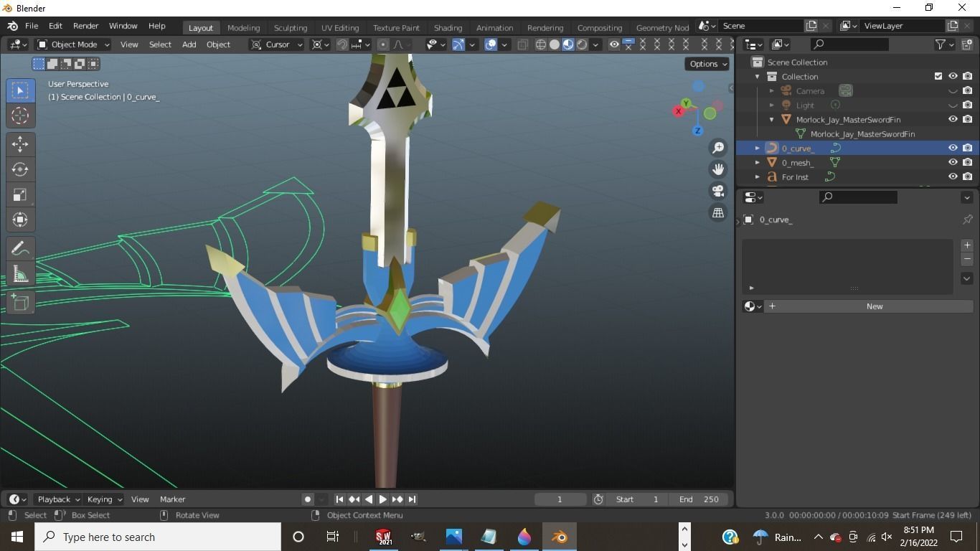
Task: Click the Blender logo menu icon
Action: click(x=12, y=26)
